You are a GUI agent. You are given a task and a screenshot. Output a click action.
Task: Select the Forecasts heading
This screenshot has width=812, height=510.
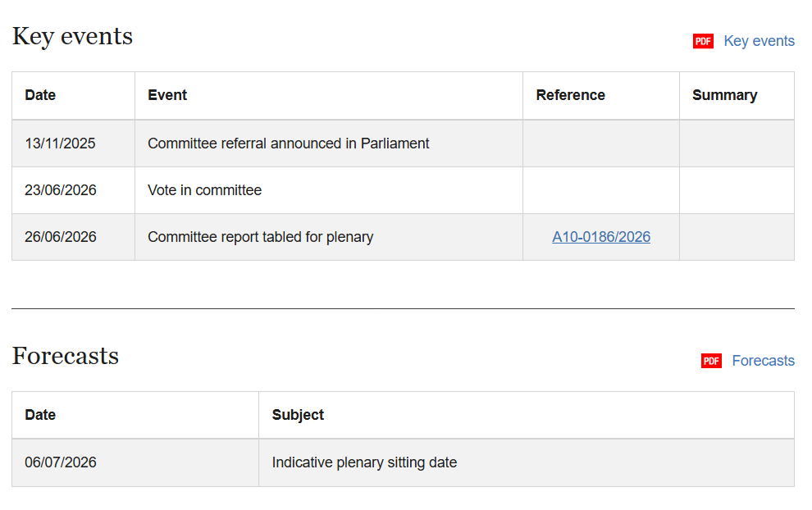point(66,356)
